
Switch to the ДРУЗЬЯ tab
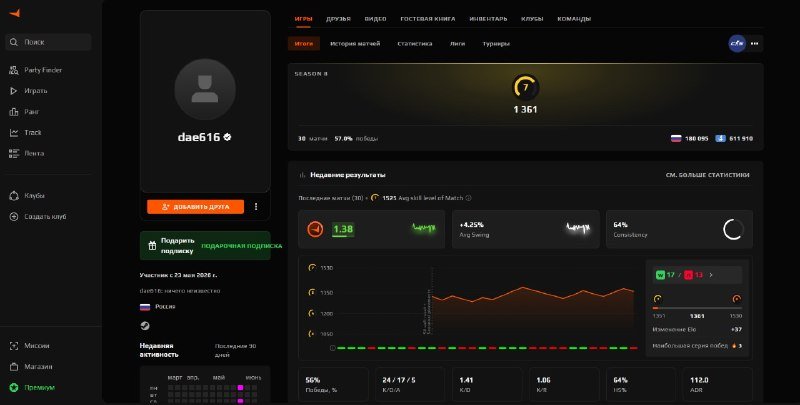(x=338, y=19)
